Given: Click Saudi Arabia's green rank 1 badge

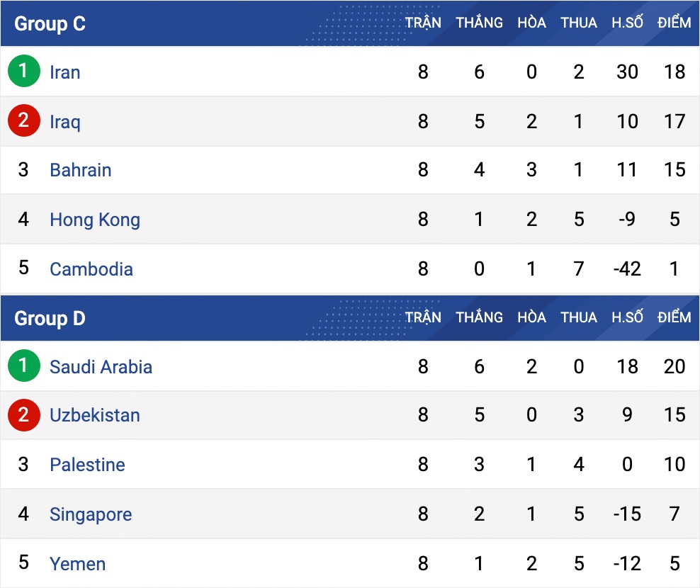Looking at the screenshot, I should 24,366.
